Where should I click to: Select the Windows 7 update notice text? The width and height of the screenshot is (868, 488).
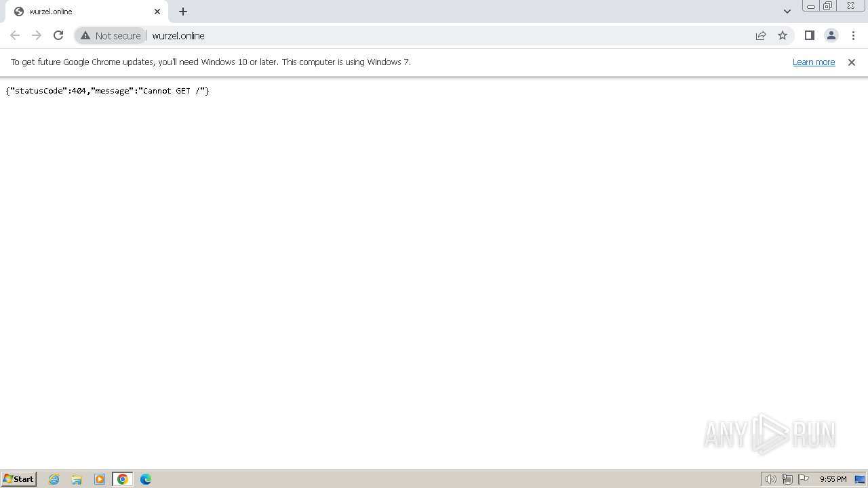(x=211, y=62)
